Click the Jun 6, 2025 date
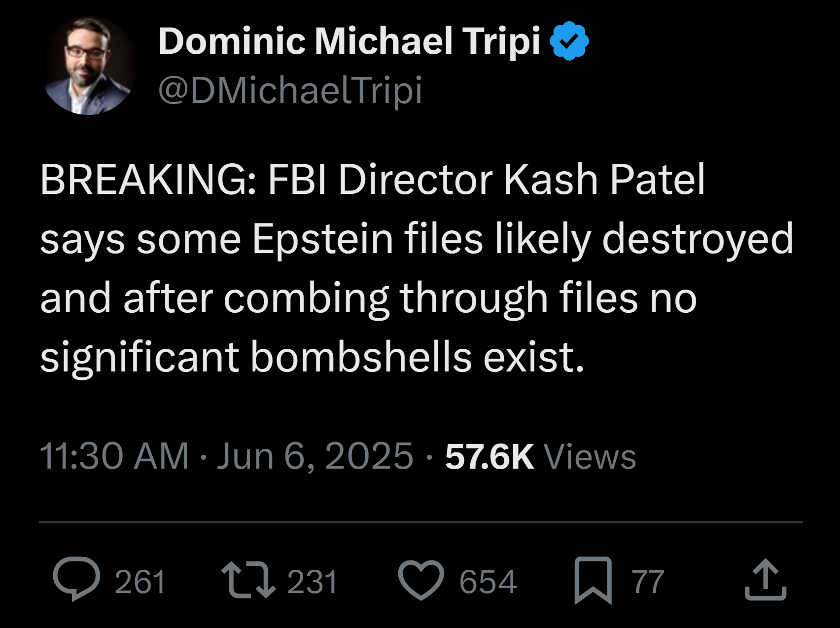This screenshot has width=840, height=628. (315, 456)
